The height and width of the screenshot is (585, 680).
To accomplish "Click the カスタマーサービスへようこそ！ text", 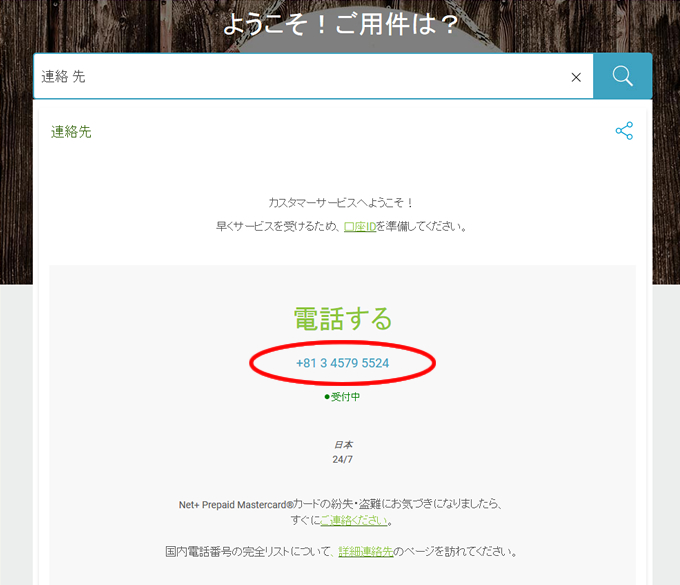I will (x=340, y=203).
